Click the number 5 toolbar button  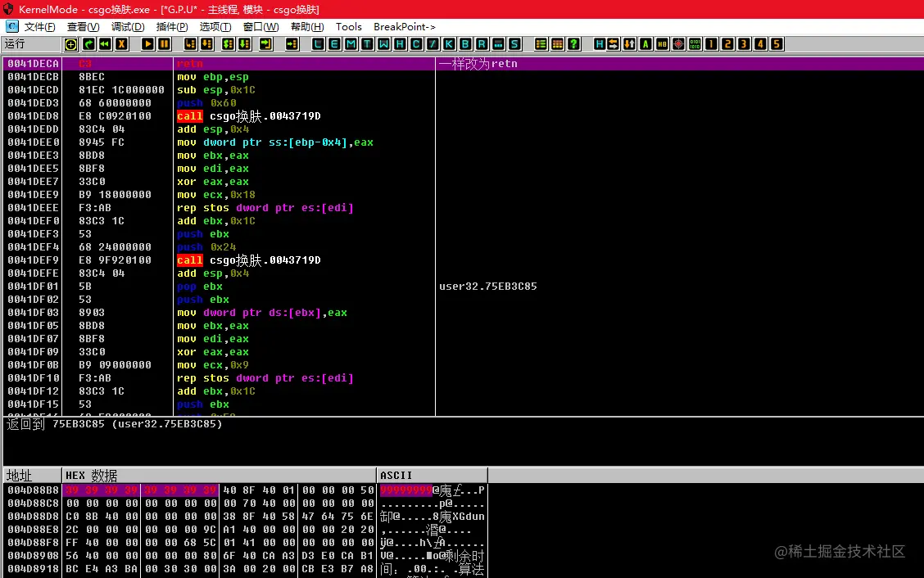coord(777,44)
